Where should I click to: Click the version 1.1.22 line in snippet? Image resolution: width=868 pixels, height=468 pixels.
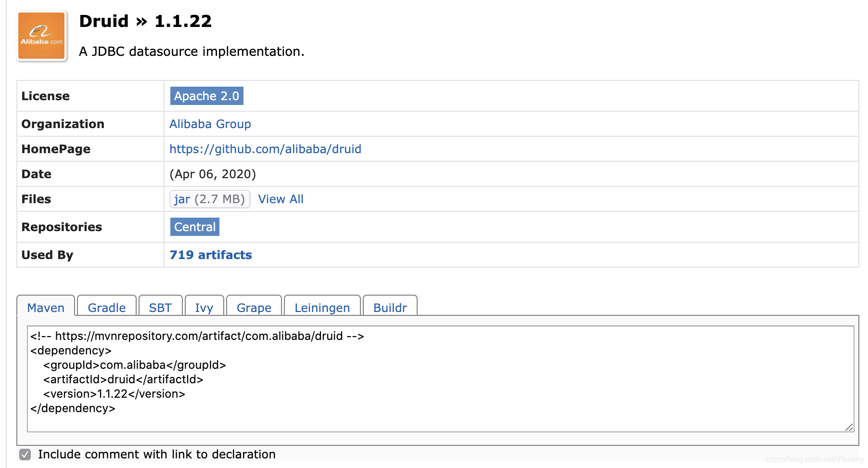tap(114, 394)
